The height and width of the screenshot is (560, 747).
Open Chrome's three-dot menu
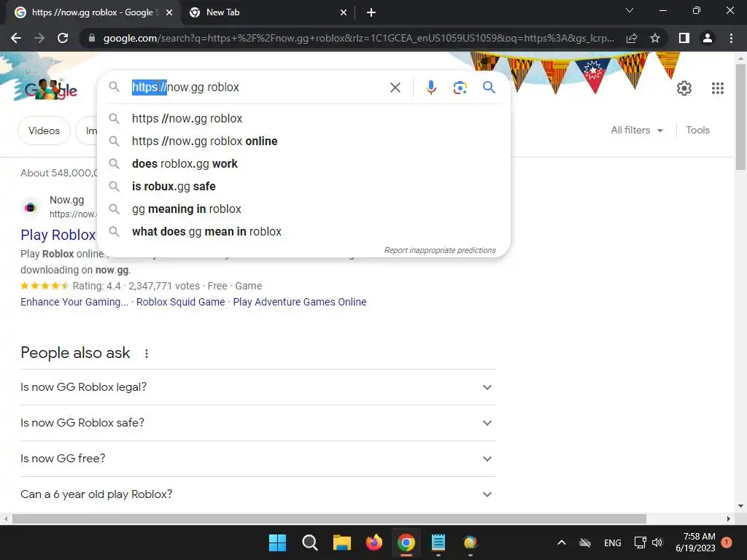pyautogui.click(x=731, y=38)
